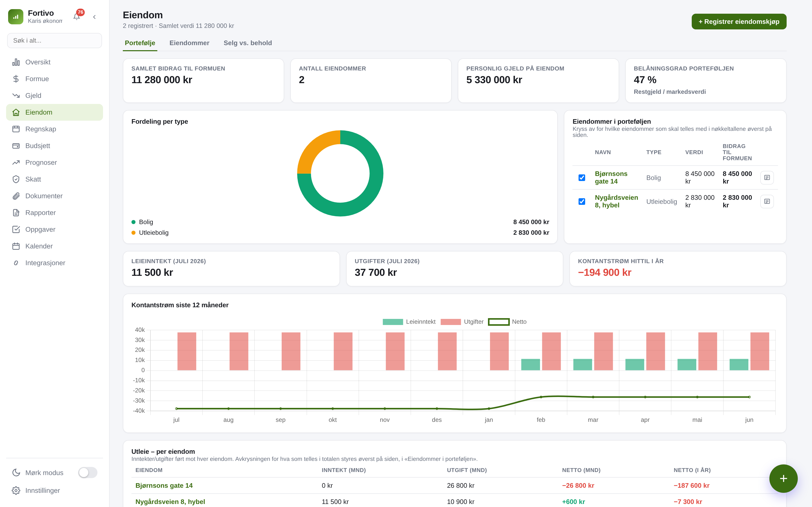Focus the Søk i alt search field
Screen dimensions: 812x507
pyautogui.click(x=54, y=41)
